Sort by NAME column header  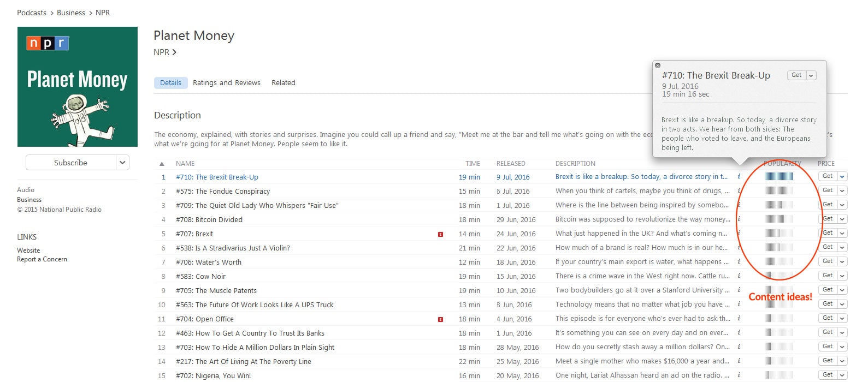click(185, 164)
